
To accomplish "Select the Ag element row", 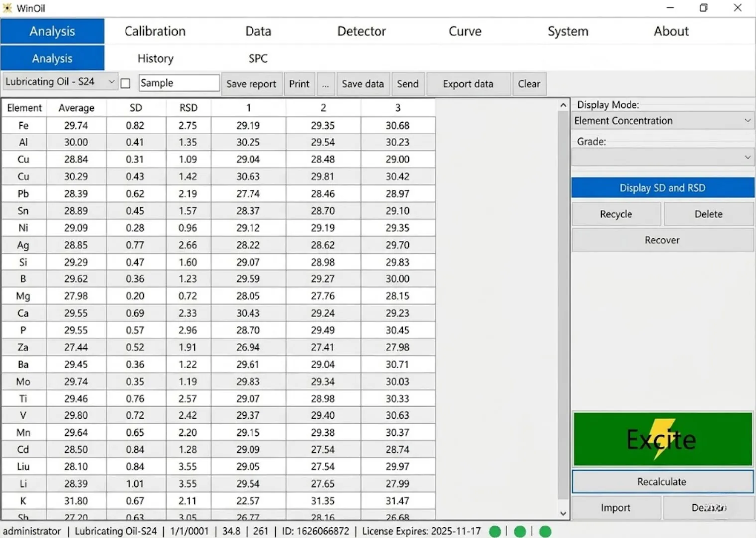I will coord(219,245).
